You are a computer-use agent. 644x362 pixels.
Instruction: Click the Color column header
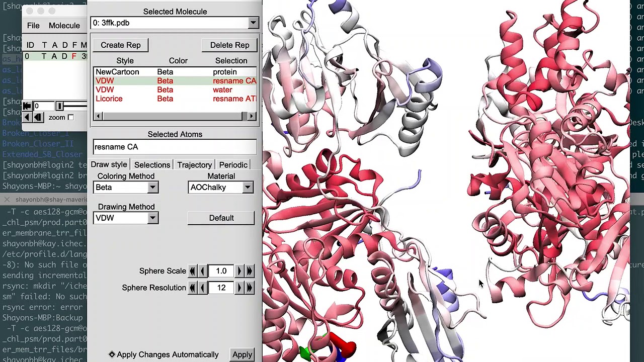(x=178, y=61)
